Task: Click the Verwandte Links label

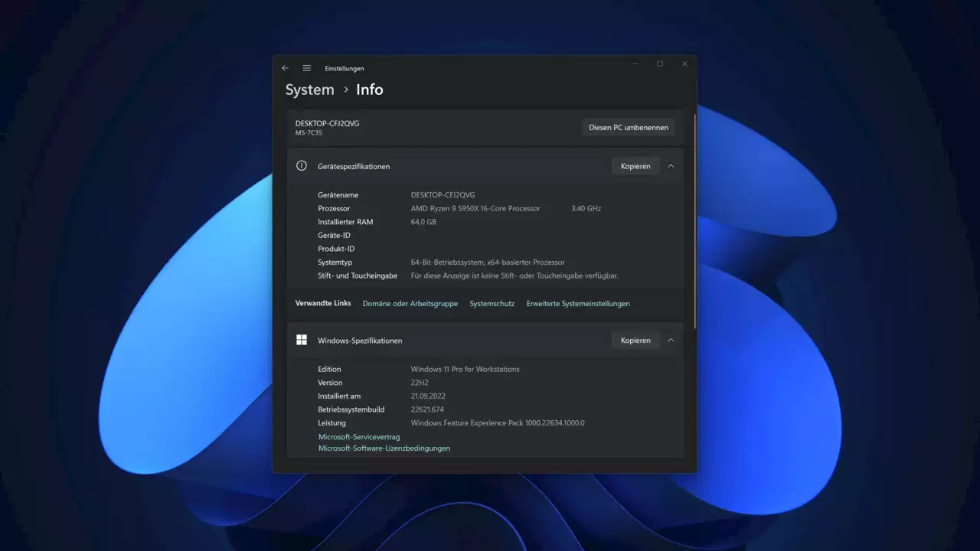Action: coord(323,303)
